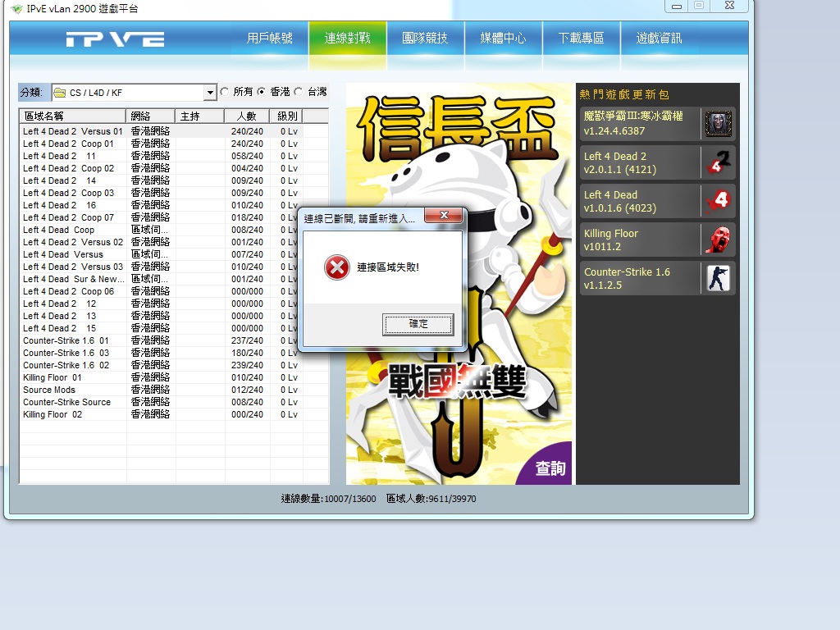The image size is (840, 630).
Task: Click the folder icon in category combo box
Action: point(60,93)
